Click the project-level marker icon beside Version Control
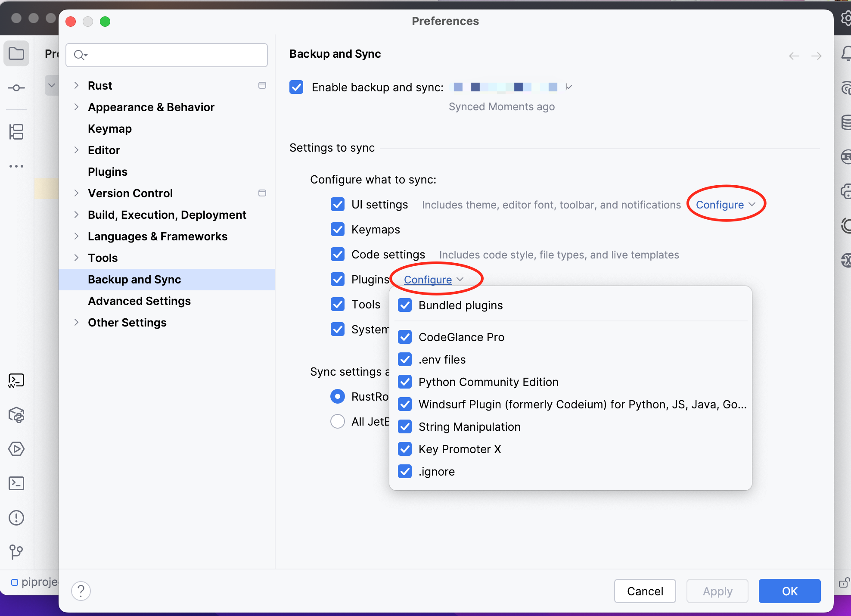 pos(262,193)
